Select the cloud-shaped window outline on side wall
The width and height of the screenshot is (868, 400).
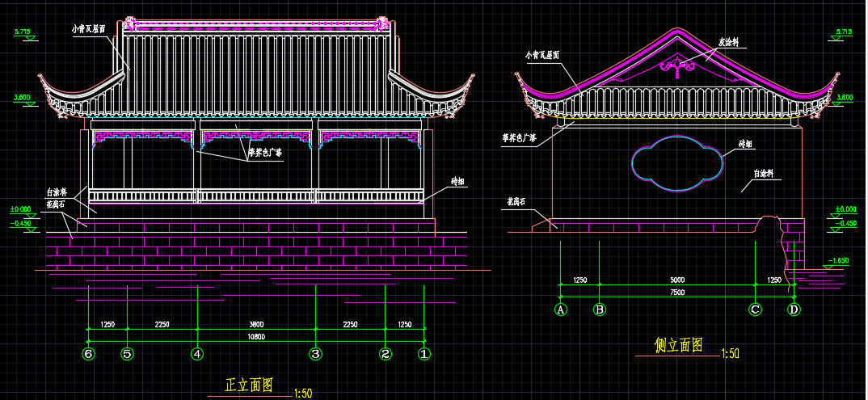677,163
